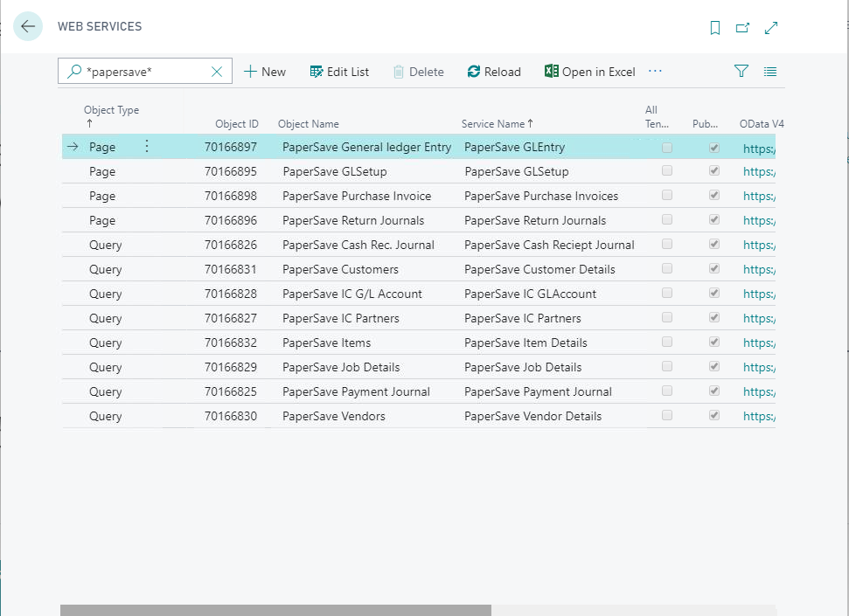Click the bookmark icon in header
The width and height of the screenshot is (849, 616).
coord(715,28)
